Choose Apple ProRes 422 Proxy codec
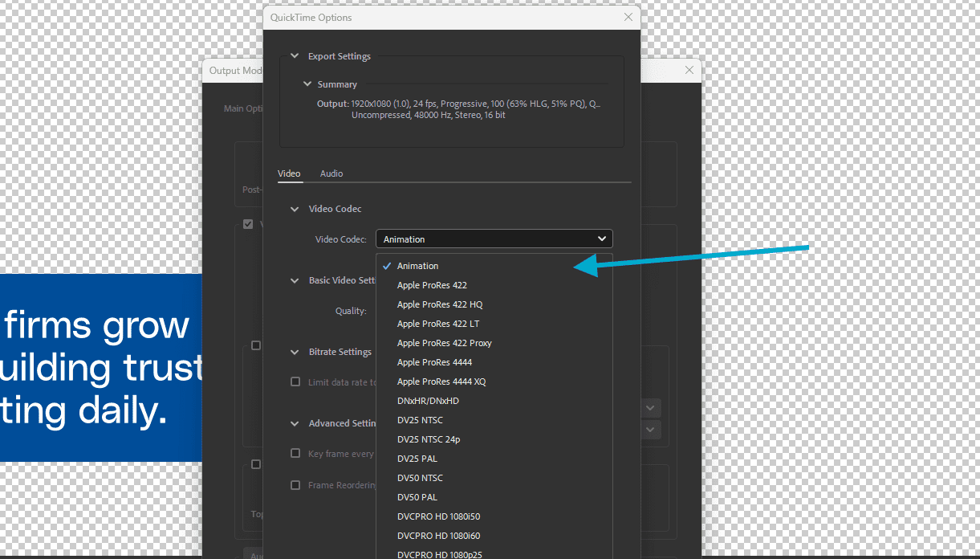This screenshot has width=980, height=559. (x=494, y=343)
